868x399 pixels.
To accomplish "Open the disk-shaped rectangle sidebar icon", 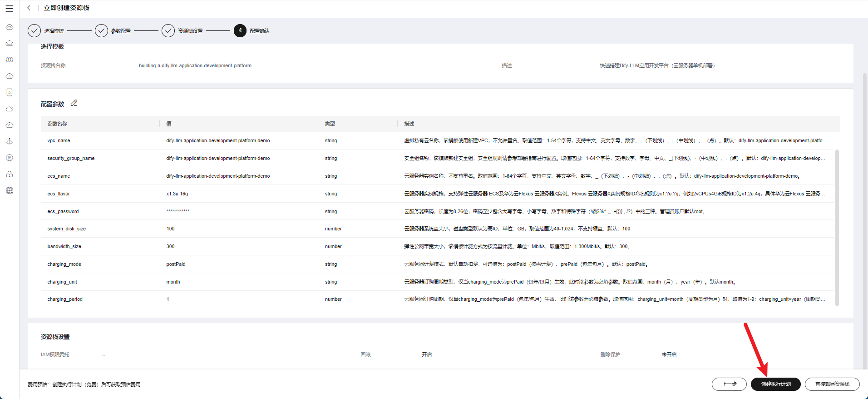I will 10,92.
